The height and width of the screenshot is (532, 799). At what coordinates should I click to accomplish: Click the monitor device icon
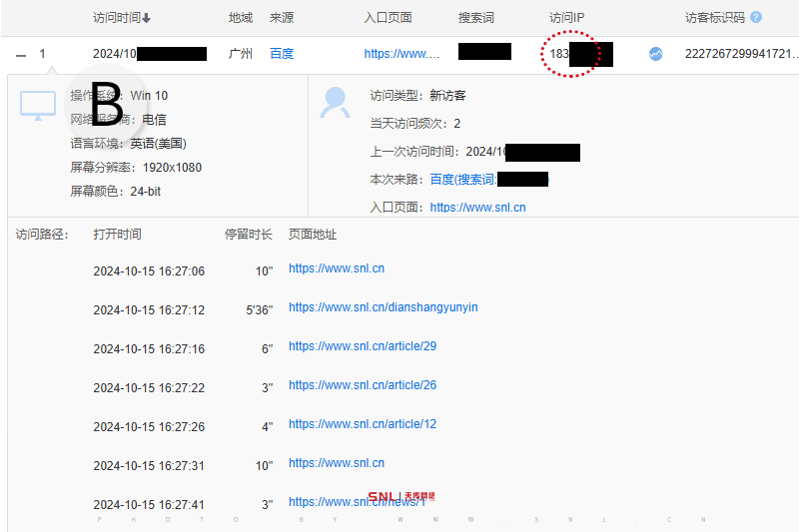pos(38,105)
